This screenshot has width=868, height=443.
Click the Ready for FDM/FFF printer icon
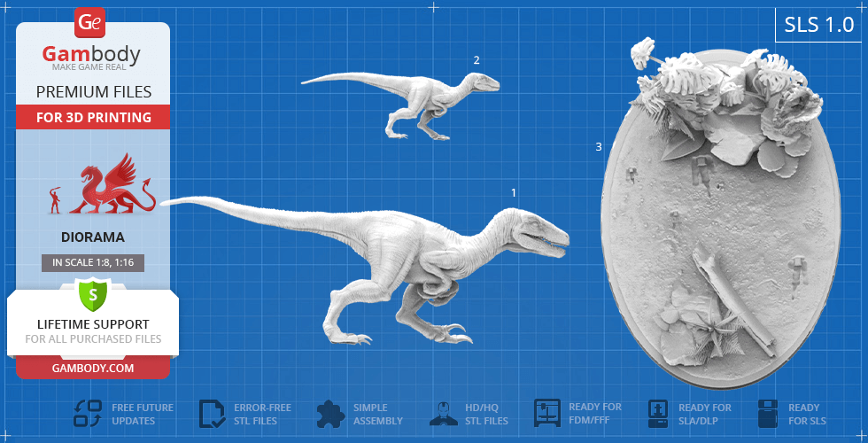547,414
